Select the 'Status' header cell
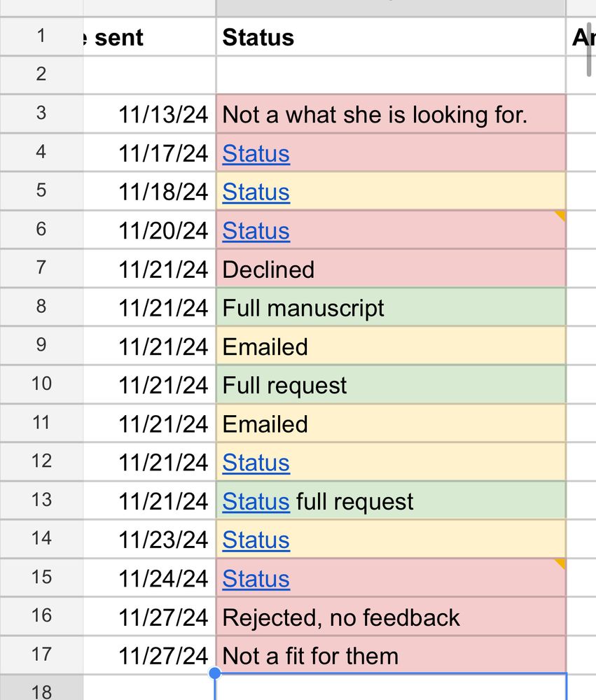The height and width of the screenshot is (700, 596). point(391,37)
